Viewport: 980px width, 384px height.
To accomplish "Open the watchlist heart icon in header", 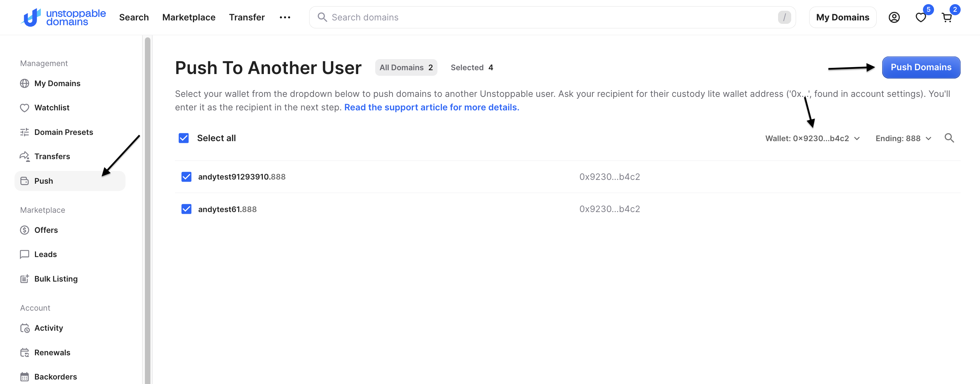I will 920,18.
